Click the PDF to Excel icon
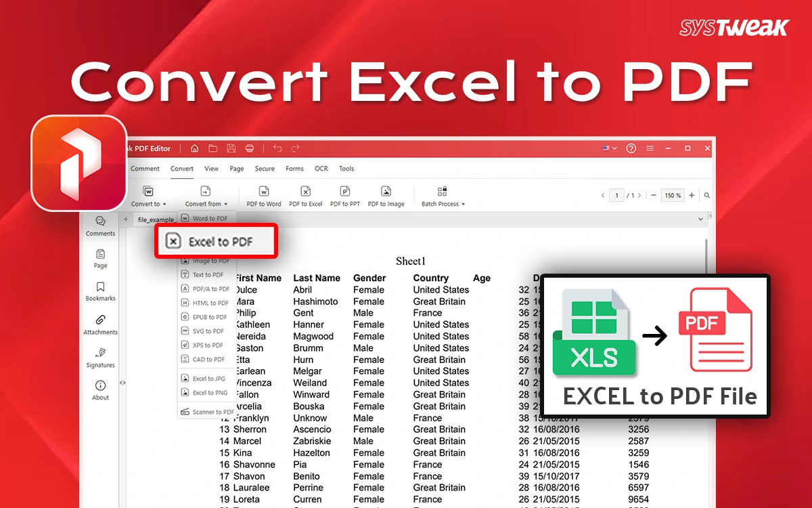The width and height of the screenshot is (812, 508). (x=305, y=192)
